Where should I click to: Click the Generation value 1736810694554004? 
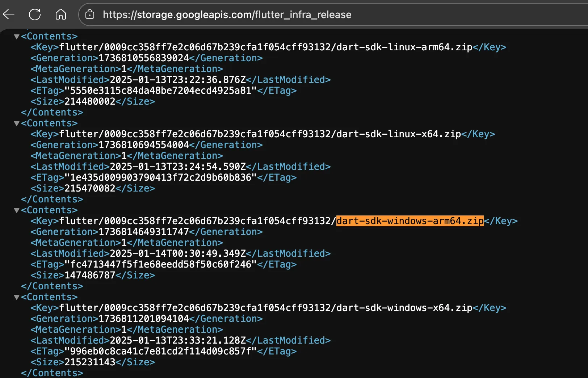tap(144, 145)
